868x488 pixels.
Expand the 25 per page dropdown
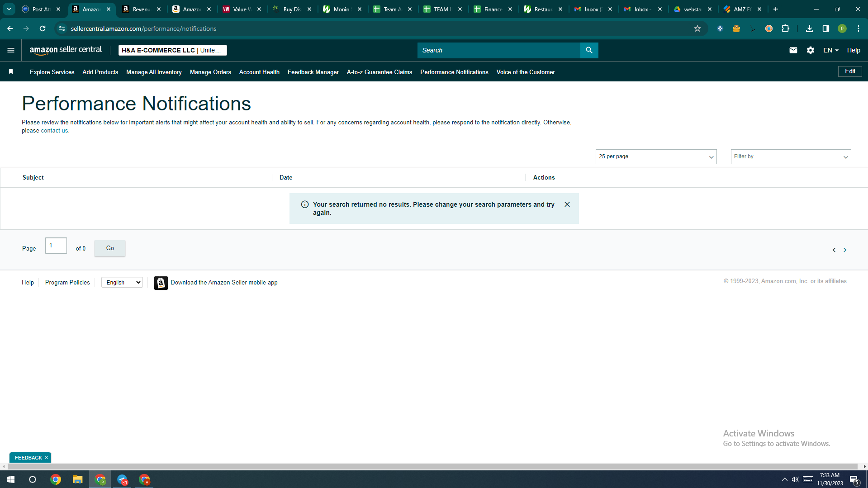coord(656,156)
